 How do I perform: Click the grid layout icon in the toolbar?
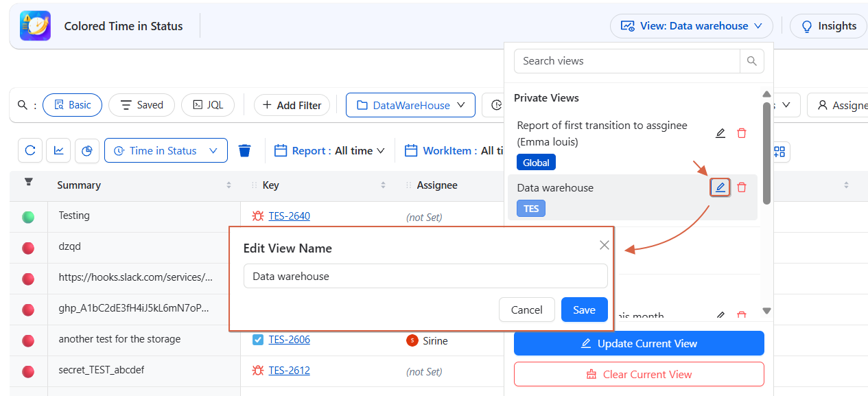tap(780, 151)
